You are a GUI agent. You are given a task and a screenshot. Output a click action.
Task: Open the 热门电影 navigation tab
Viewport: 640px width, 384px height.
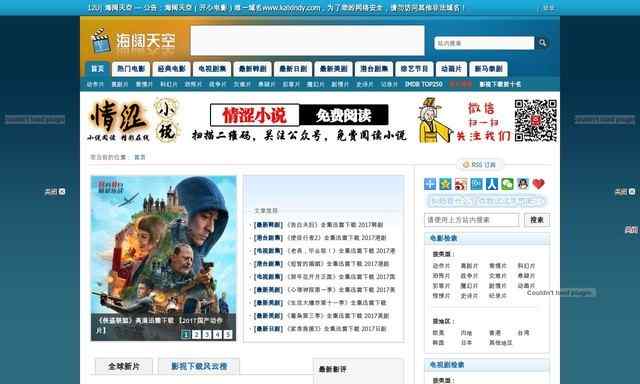tap(131, 69)
